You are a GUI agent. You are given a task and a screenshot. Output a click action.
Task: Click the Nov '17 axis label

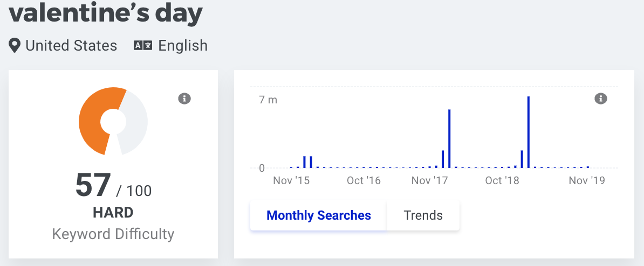tap(429, 180)
